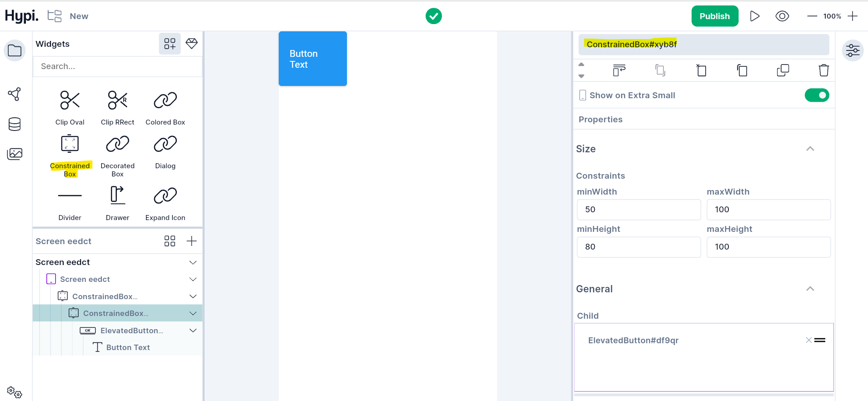This screenshot has height=401, width=868.
Task: Pick the Drawer widget icon
Action: coord(117,195)
